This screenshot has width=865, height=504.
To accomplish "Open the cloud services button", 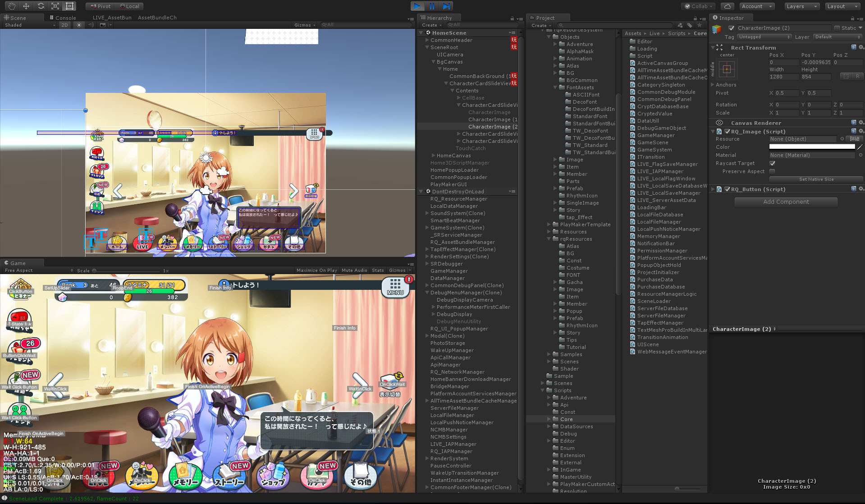I will tap(727, 6).
